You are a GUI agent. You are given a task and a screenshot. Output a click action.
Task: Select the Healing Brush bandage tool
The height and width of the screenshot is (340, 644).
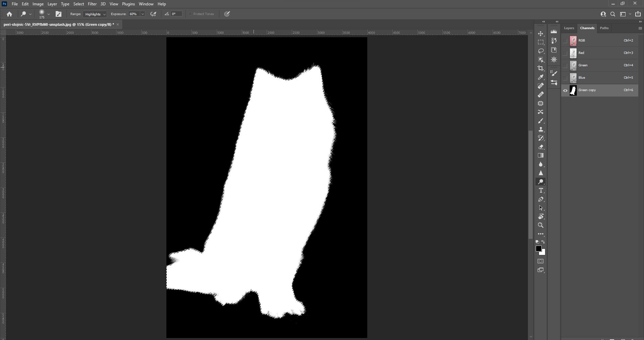pos(541,94)
